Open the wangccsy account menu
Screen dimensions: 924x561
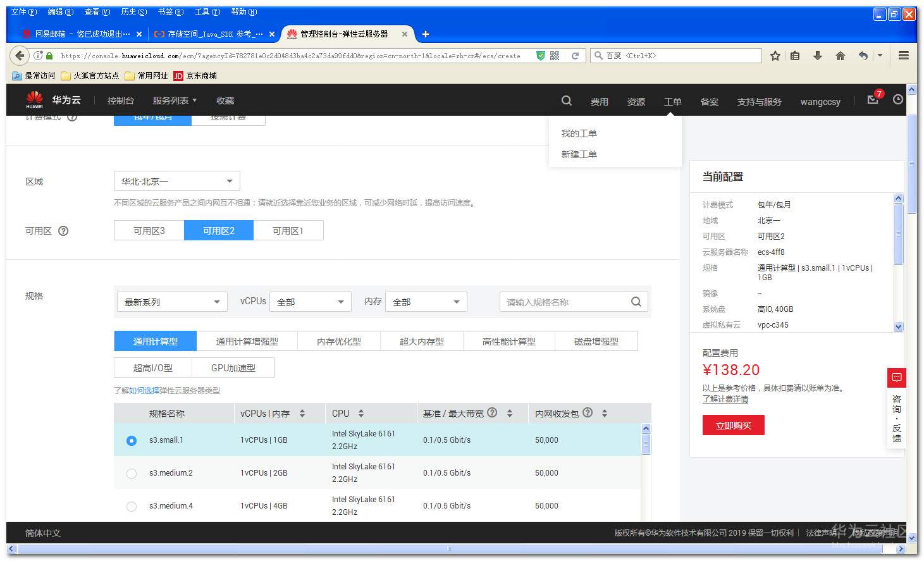tap(820, 101)
